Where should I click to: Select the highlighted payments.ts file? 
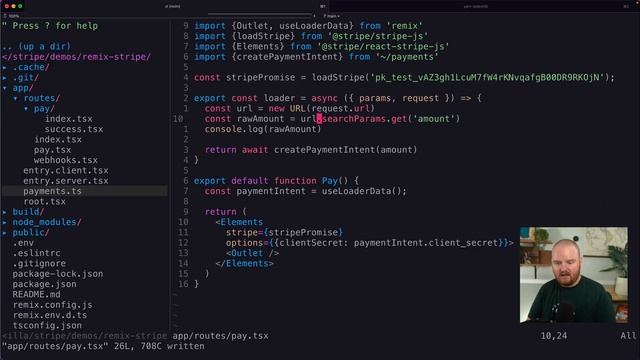coord(52,191)
